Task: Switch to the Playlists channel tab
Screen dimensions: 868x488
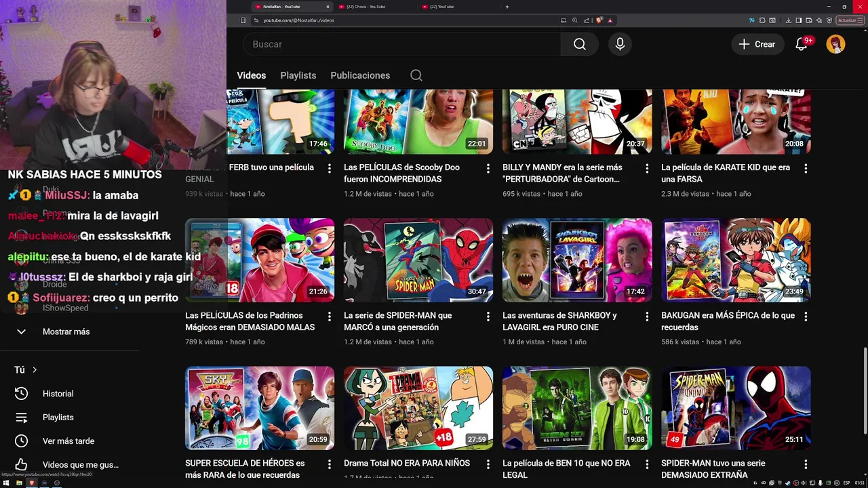Action: (298, 75)
